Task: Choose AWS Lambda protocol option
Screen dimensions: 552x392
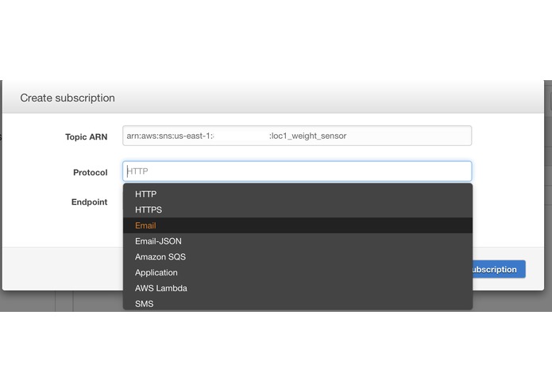Action: (x=298, y=288)
